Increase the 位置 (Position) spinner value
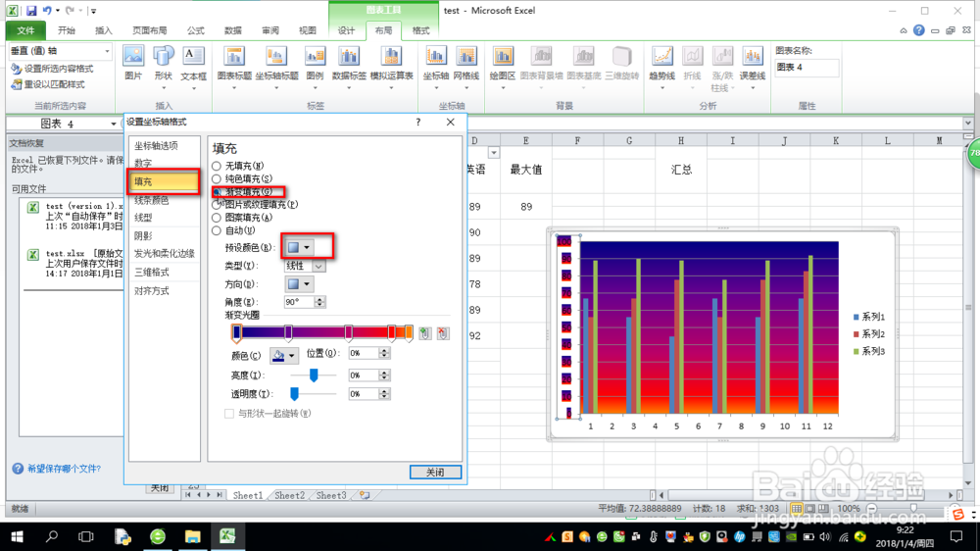Image resolution: width=980 pixels, height=551 pixels. (x=384, y=350)
